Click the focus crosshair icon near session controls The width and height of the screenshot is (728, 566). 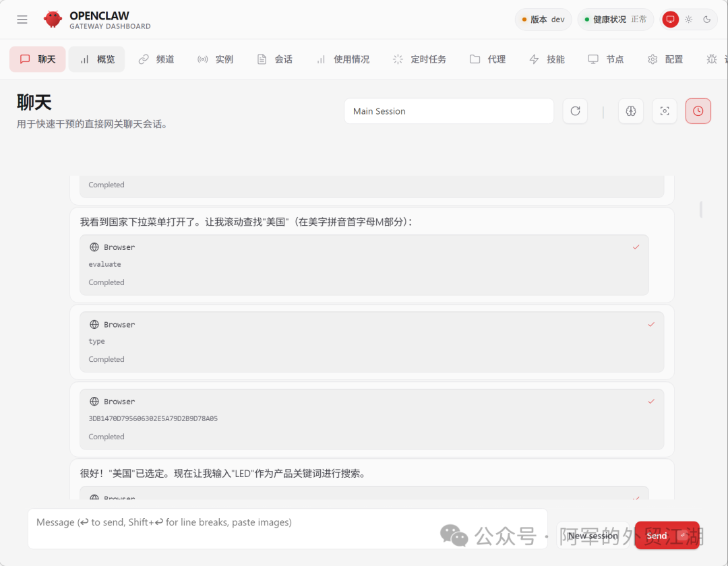tap(665, 111)
